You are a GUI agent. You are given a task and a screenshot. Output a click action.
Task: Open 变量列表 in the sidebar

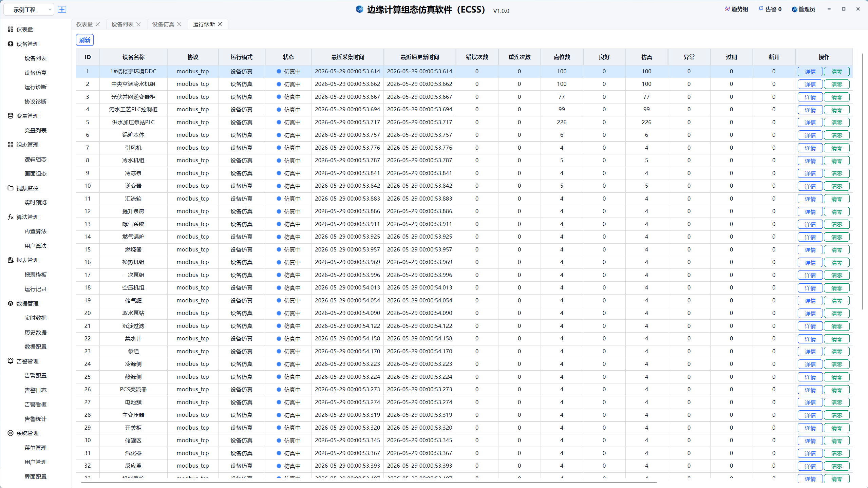point(36,130)
